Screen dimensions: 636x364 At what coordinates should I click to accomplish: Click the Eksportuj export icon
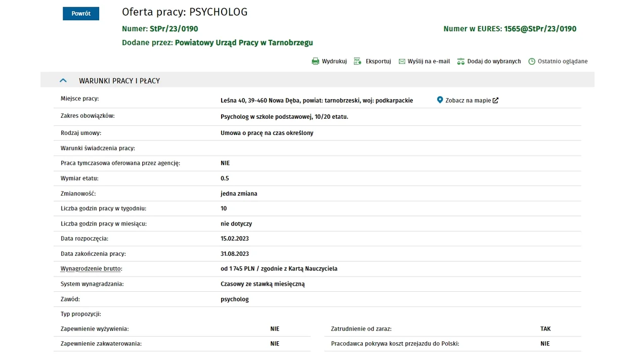tap(358, 62)
